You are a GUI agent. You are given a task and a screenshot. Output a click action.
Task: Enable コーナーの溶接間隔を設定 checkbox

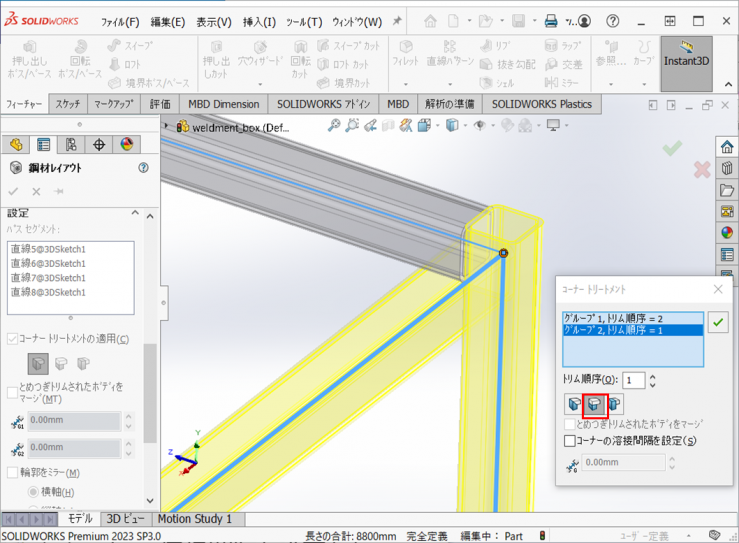570,440
